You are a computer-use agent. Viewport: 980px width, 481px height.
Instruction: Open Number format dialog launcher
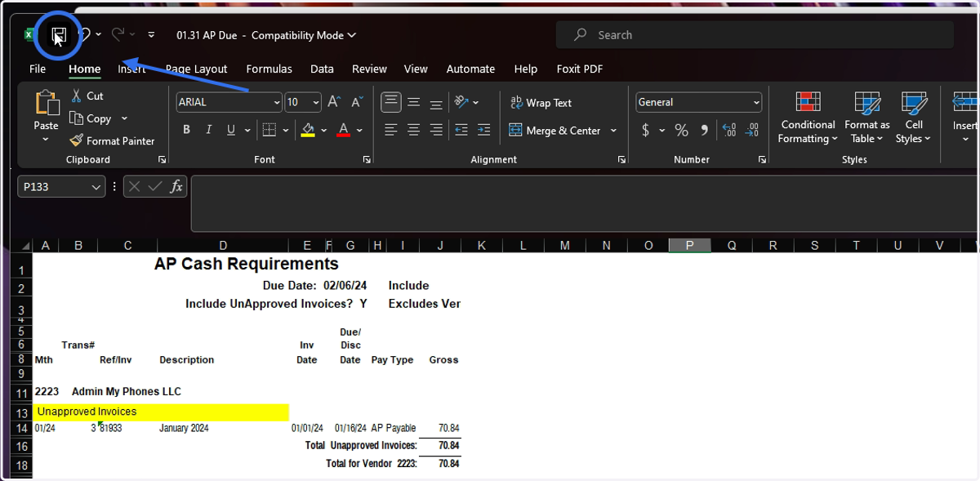(x=762, y=160)
